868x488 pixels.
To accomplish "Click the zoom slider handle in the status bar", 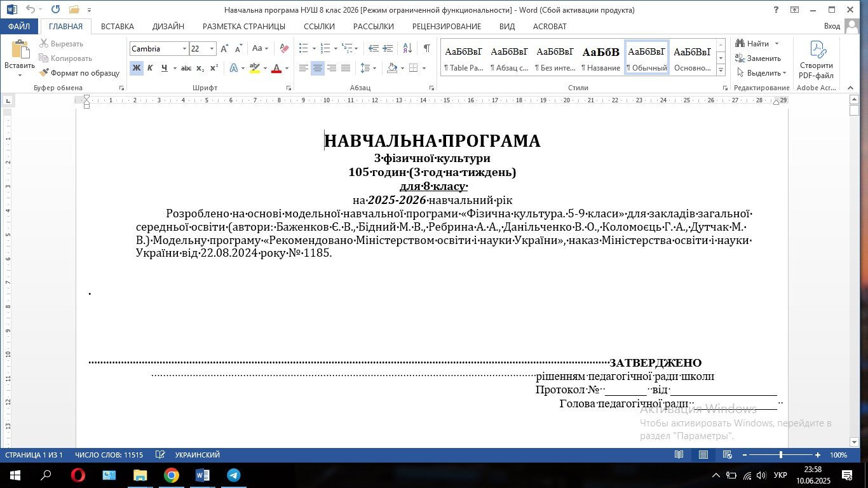I will click(781, 455).
